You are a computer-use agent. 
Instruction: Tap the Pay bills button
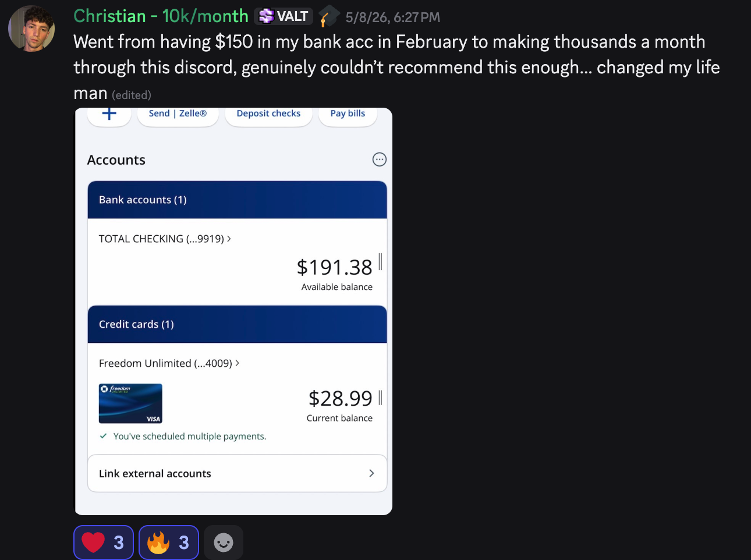point(348,115)
